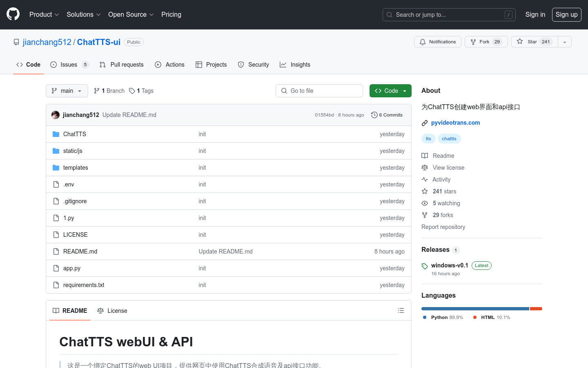The image size is (588, 368).
Task: Click the ChatTTS folder icon
Action: point(56,134)
